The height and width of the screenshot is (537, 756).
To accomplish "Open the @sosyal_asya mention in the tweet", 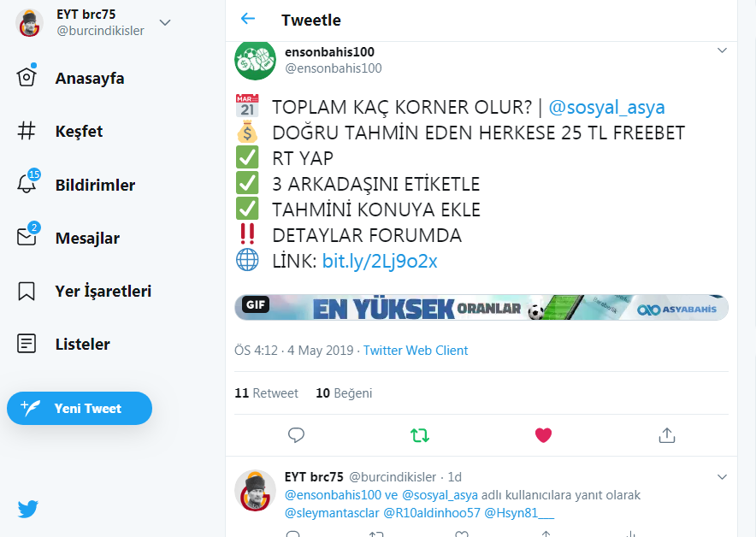I will click(x=606, y=107).
